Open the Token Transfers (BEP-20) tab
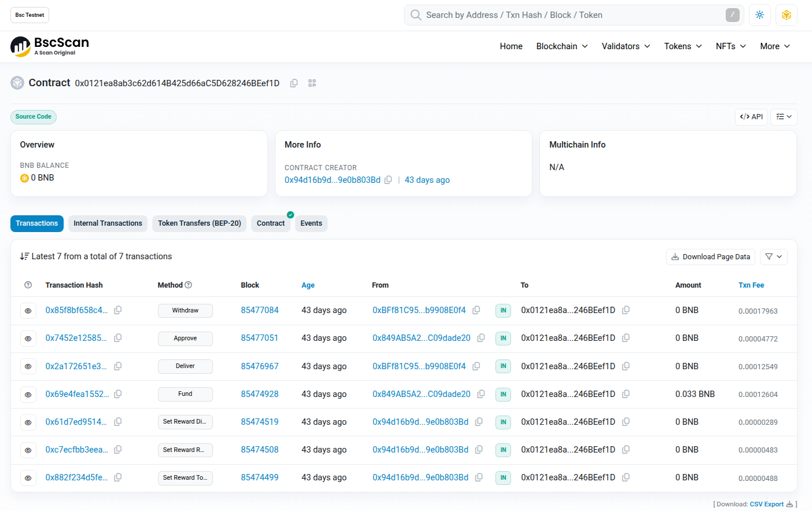The image size is (812, 511). click(x=200, y=223)
